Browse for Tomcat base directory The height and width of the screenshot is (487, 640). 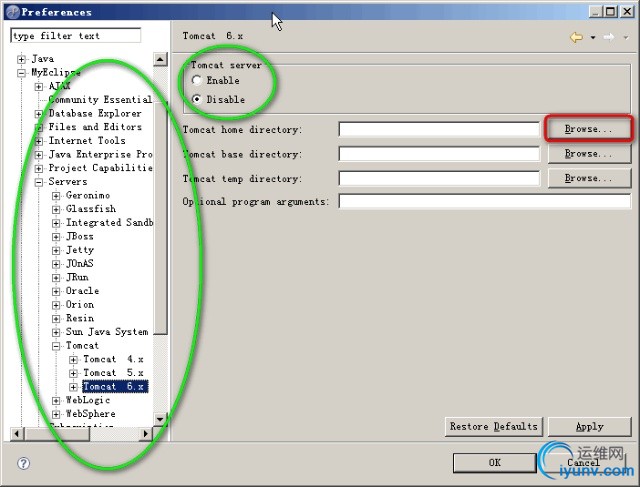[x=589, y=153]
